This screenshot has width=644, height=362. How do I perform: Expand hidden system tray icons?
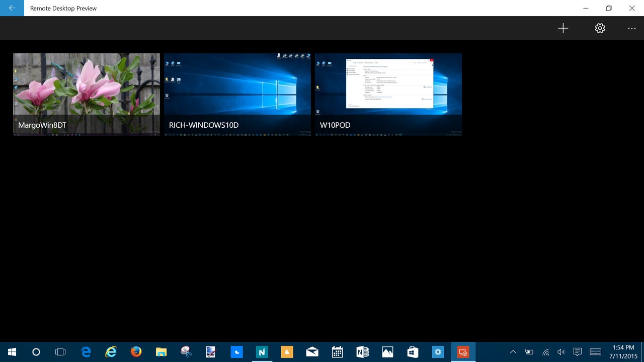tap(513, 351)
